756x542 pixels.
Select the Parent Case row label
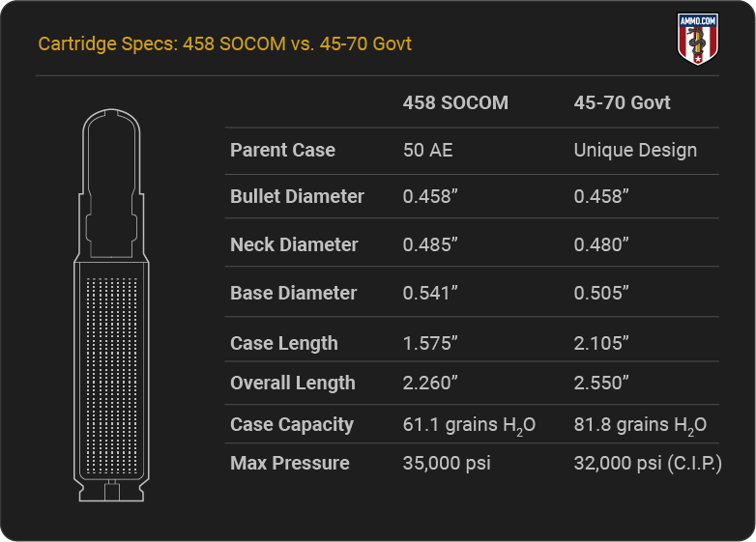[x=282, y=150]
